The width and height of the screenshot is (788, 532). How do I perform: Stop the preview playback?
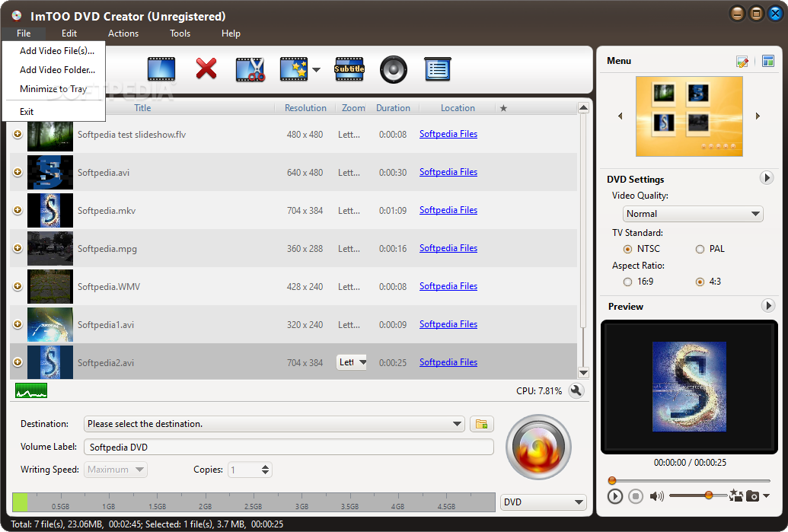point(635,496)
